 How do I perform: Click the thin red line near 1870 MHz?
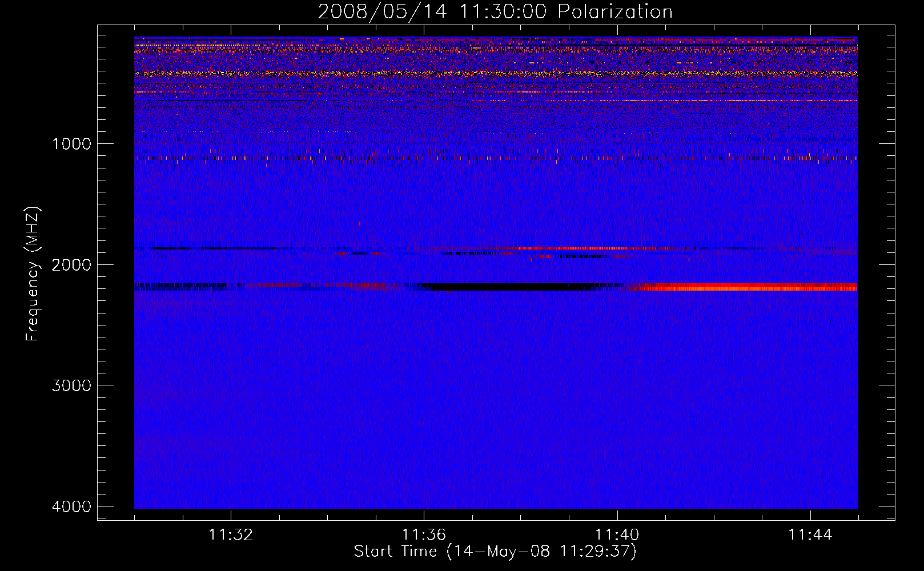click(577, 248)
